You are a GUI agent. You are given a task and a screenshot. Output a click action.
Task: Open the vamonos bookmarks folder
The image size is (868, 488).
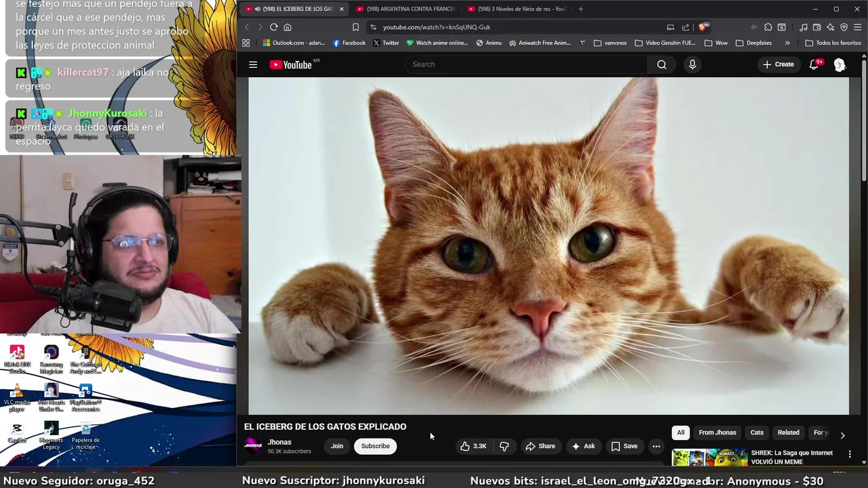tap(610, 43)
